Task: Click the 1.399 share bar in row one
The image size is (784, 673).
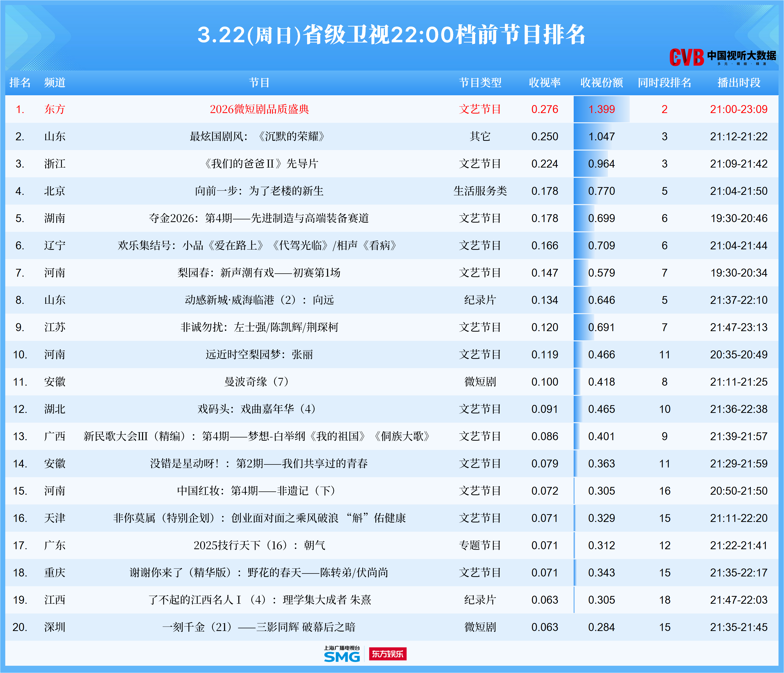Action: tap(601, 109)
